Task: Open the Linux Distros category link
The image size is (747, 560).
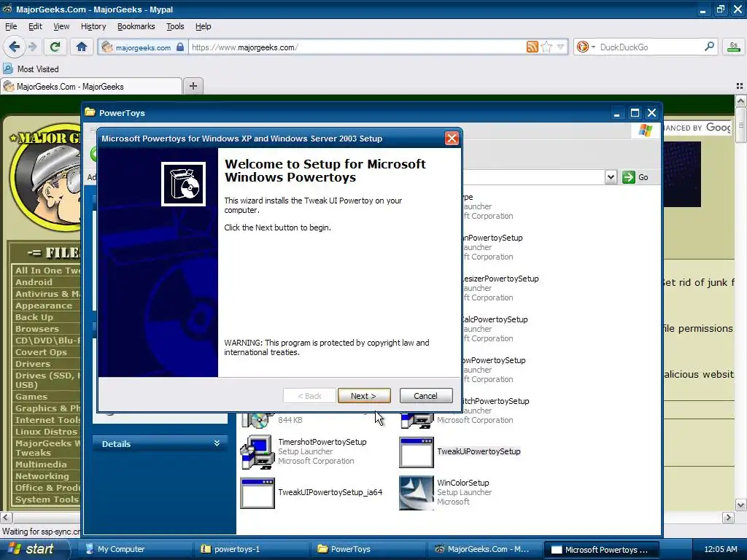Action: pos(46,432)
